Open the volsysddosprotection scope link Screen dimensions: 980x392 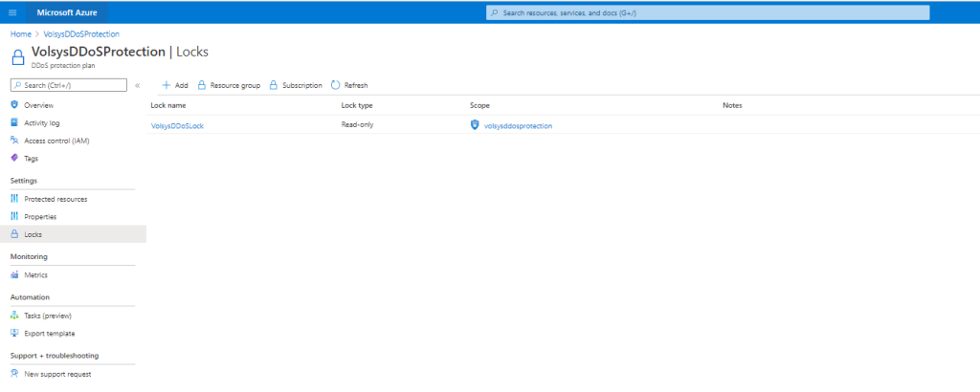(518, 125)
